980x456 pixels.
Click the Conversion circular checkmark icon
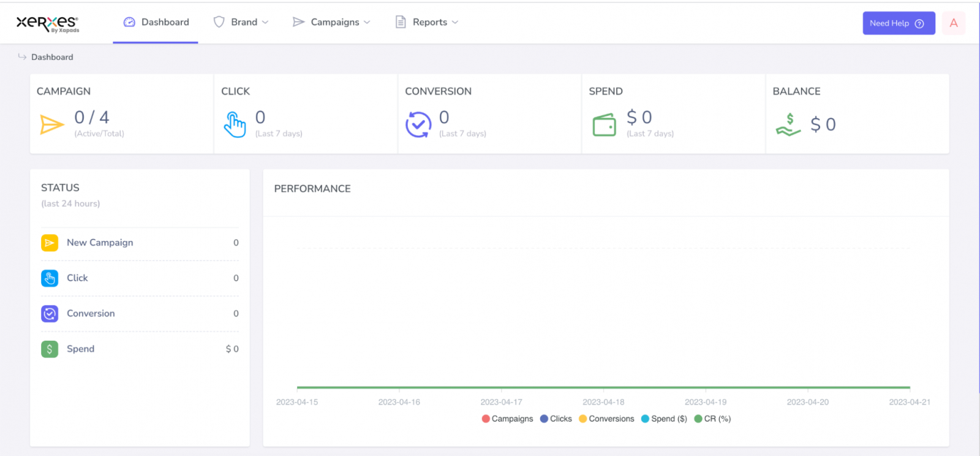418,124
